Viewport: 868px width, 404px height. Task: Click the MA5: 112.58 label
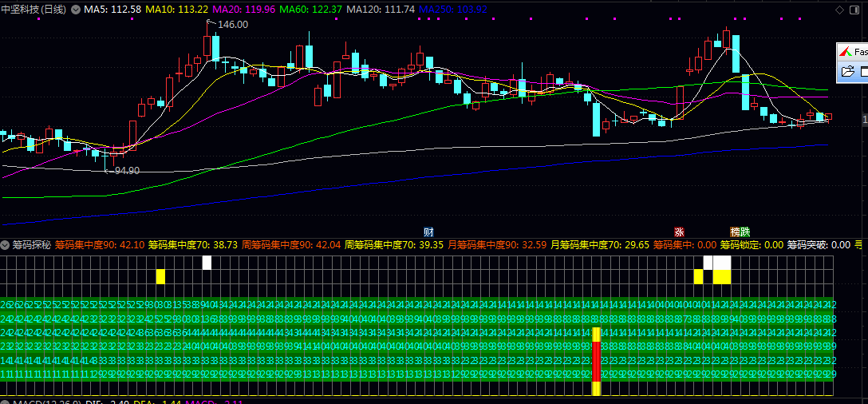pyautogui.click(x=112, y=10)
